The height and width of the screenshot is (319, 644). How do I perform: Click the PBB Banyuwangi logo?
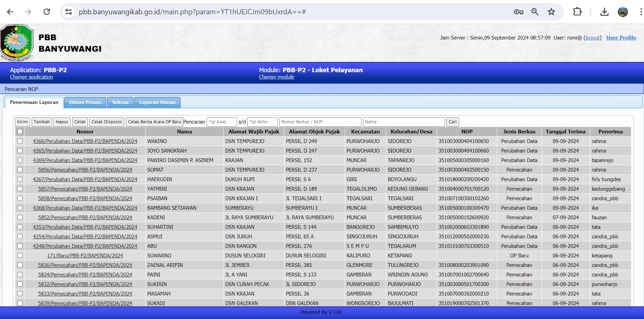tap(17, 43)
